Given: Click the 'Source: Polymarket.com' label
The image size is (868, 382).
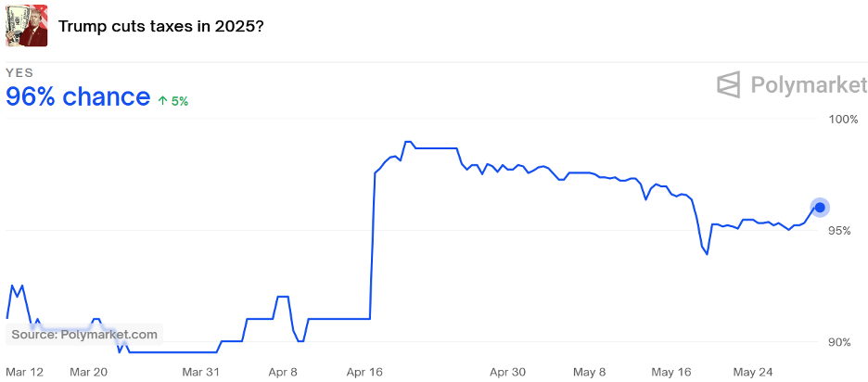Looking at the screenshot, I should tap(84, 335).
